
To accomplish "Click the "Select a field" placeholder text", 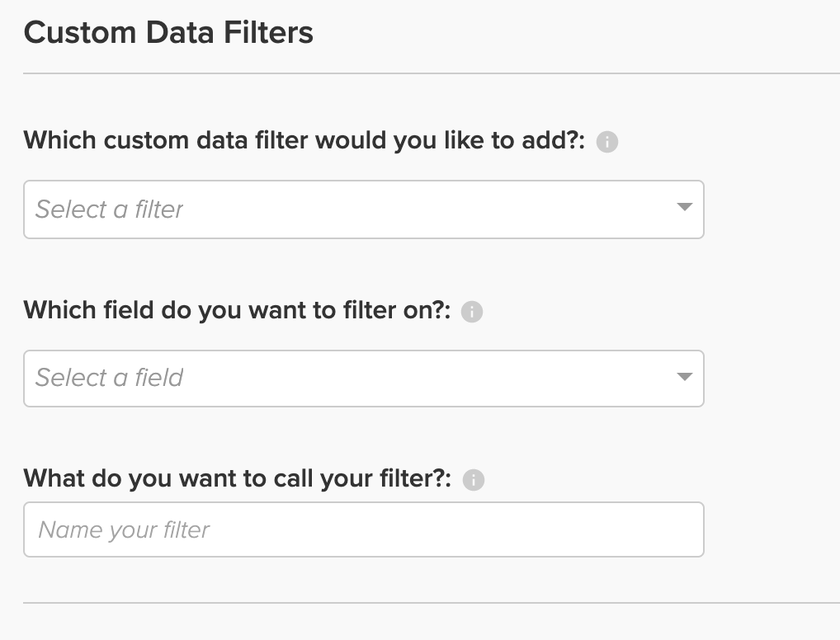I will point(109,378).
